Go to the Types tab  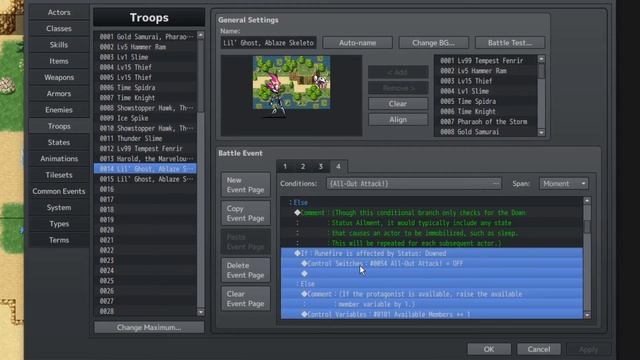[59, 224]
